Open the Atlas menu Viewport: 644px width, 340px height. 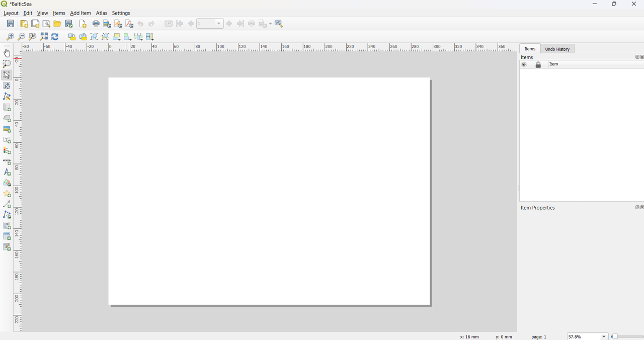(101, 13)
